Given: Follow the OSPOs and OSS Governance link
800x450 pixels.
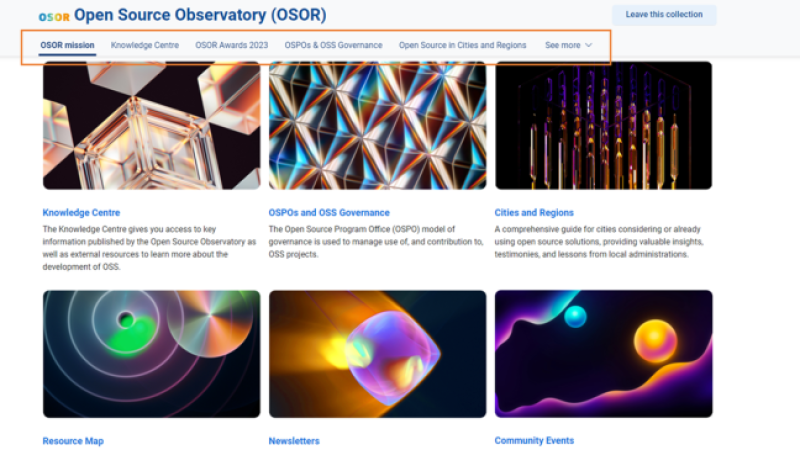Looking at the screenshot, I should [329, 213].
